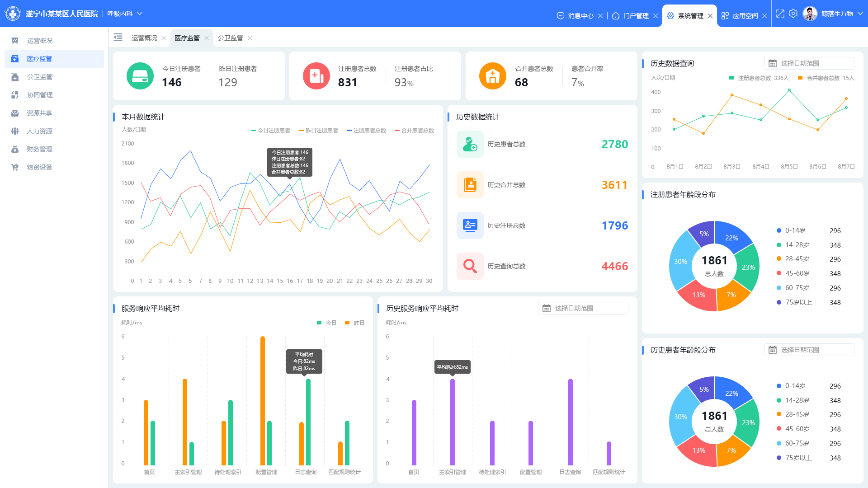Screen dimensions: 868x488
Task: Click the 0-14岁 blue legend swatch
Action: 779,230
